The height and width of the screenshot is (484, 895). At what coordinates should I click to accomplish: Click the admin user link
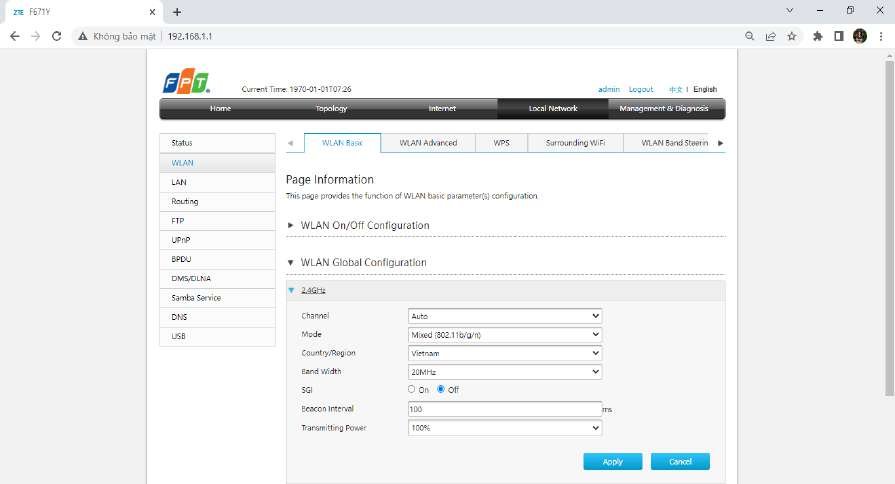[608, 89]
